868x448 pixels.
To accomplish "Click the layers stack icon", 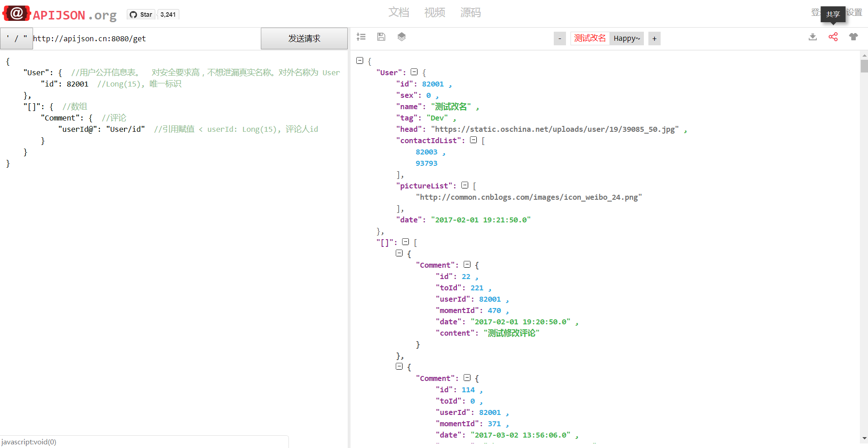I will [x=402, y=37].
